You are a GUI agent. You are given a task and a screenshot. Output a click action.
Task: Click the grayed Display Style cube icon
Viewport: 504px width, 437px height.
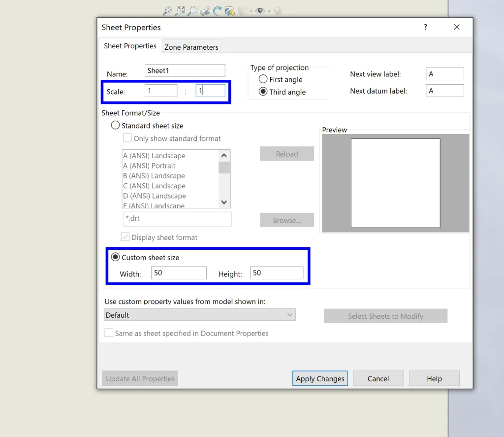[x=242, y=11]
